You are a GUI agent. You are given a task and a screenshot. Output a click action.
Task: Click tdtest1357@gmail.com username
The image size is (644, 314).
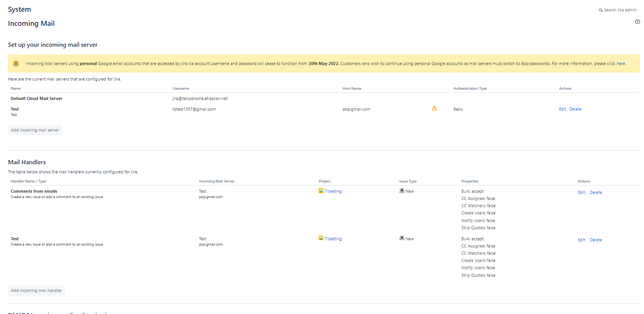coord(194,109)
